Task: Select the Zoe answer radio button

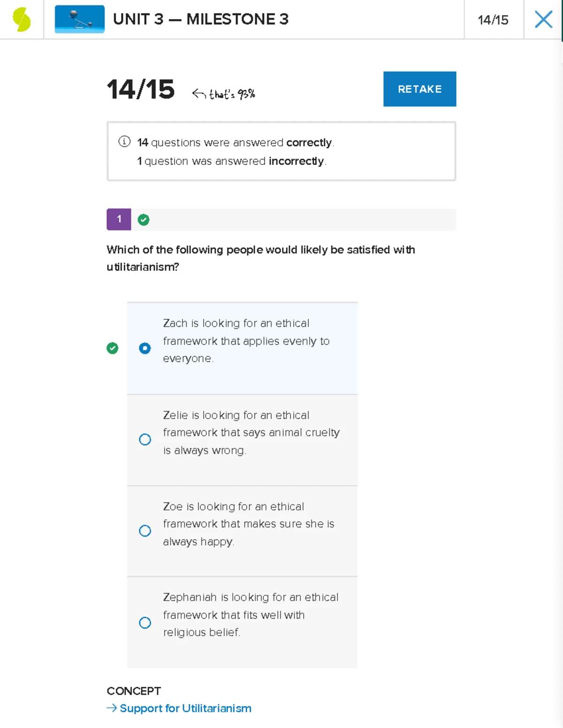Action: 145,531
